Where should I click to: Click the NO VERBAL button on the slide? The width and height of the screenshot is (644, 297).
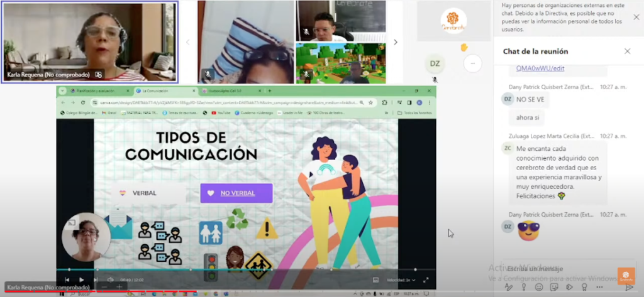[x=236, y=193]
